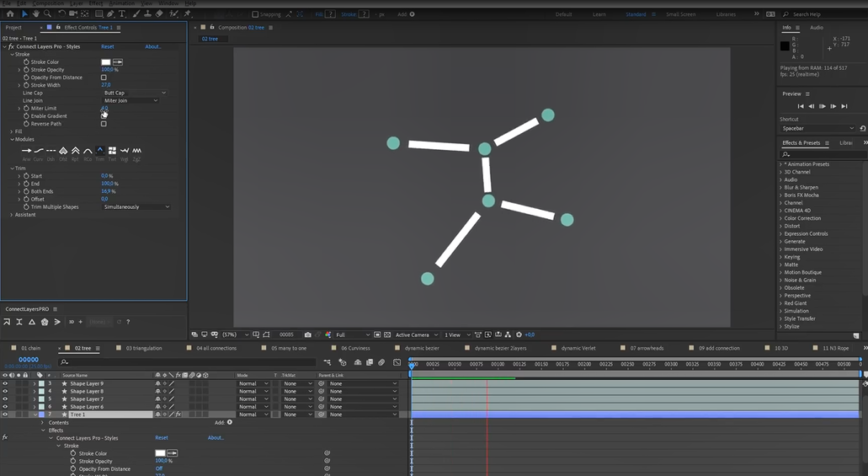Select the Brush tool
The height and width of the screenshot is (476, 868).
(x=136, y=13)
